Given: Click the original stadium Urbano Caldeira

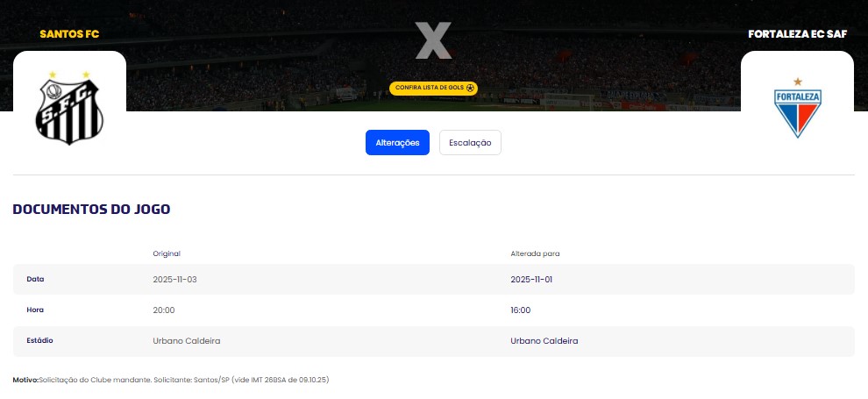Looking at the screenshot, I should (187, 340).
